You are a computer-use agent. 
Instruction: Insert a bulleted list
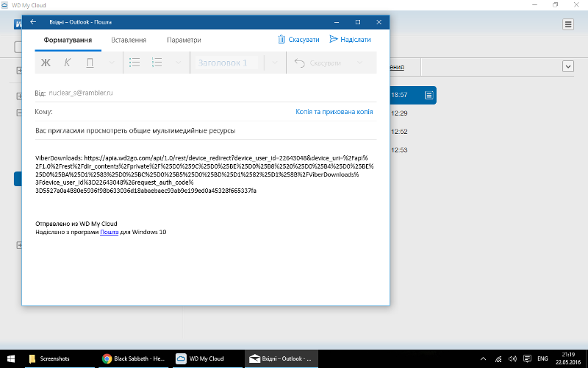[x=135, y=63]
